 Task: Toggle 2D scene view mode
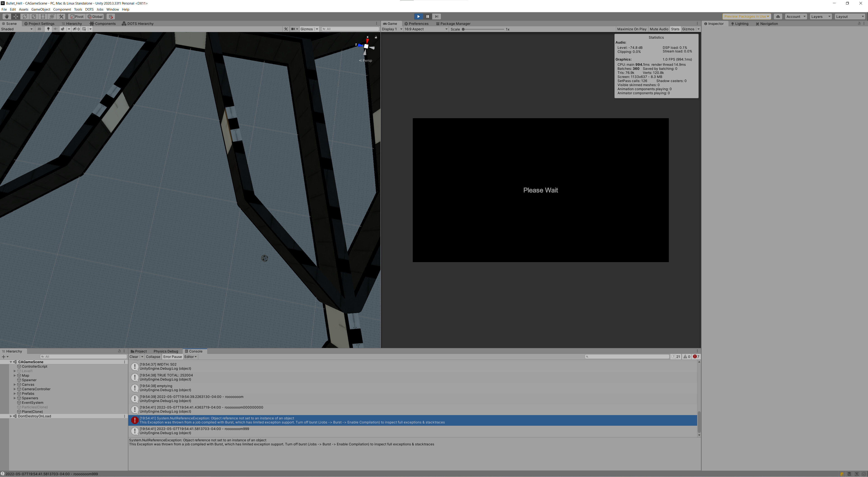[x=39, y=29]
